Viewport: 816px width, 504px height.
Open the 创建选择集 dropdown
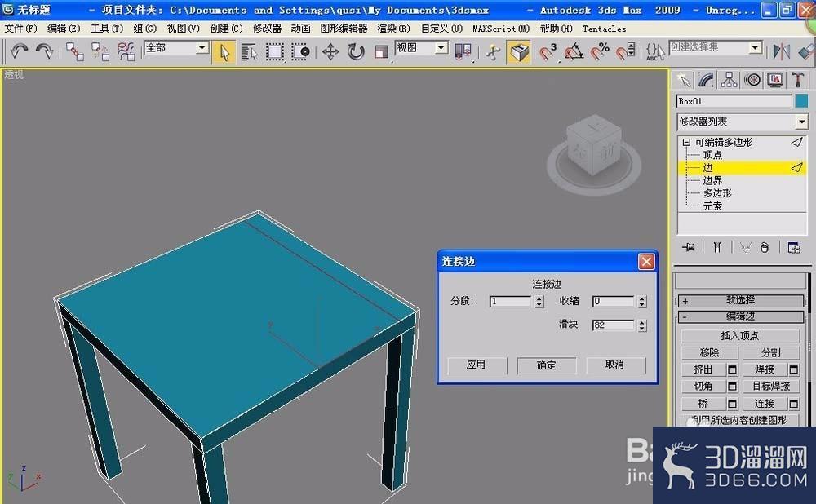click(x=756, y=48)
